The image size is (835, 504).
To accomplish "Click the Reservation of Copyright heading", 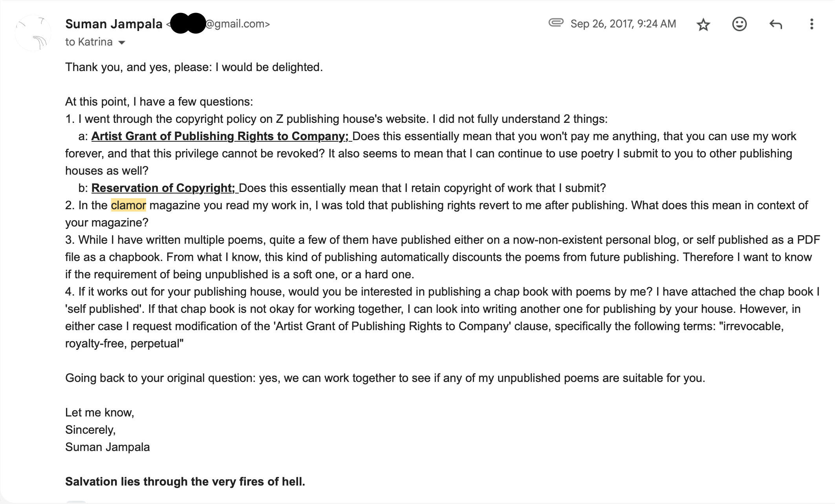I will (163, 188).
